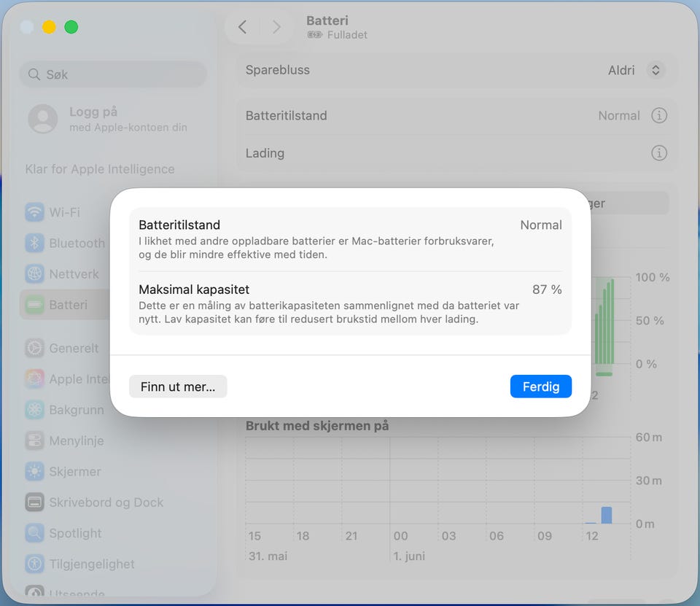
Task: Open the Spotlight magnifier icon
Action: 34,533
